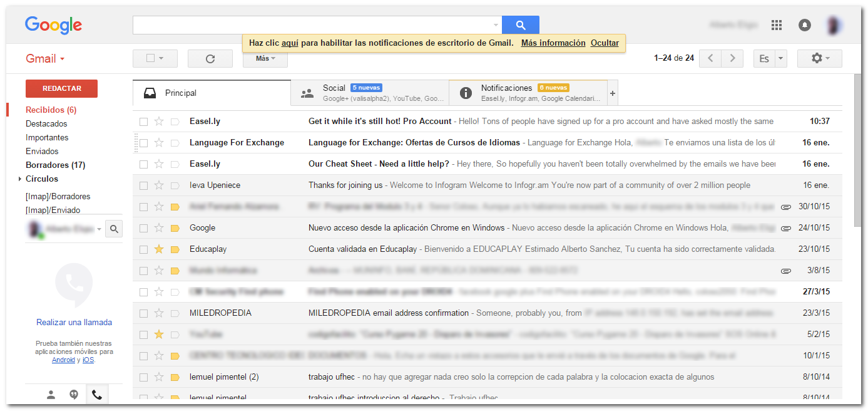Open the Android app link
Viewport: 868px width, 411px height.
click(x=63, y=360)
